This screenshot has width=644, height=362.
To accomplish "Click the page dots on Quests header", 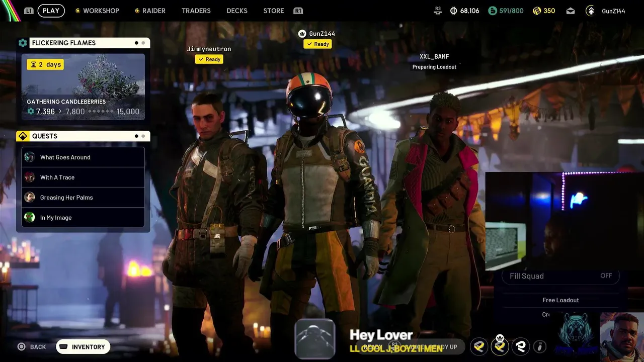I will tap(140, 136).
